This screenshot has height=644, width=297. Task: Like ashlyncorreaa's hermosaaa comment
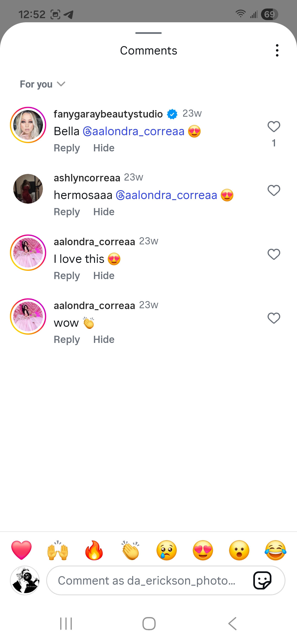274,190
